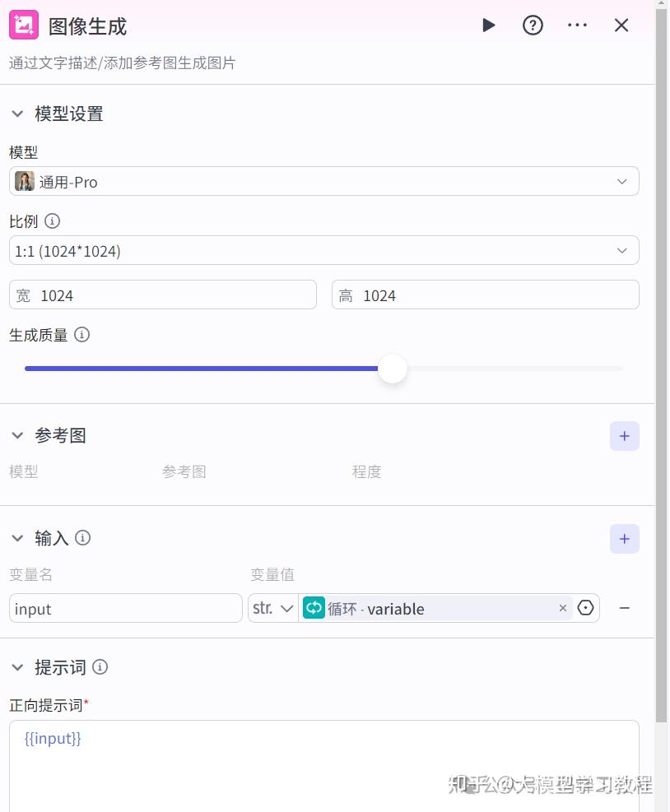View the 提示词 info tooltip
This screenshot has width=670, height=812.
100,667
